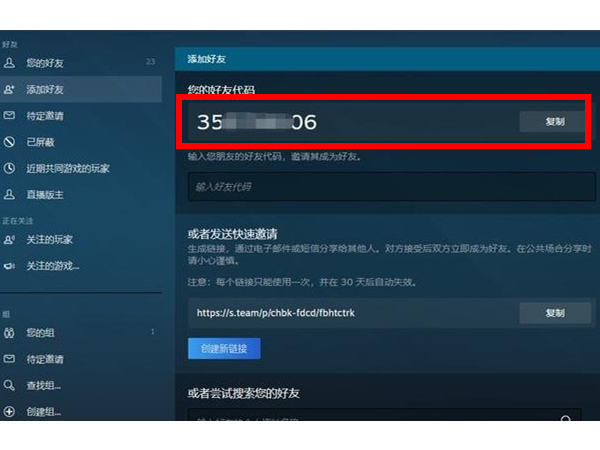This screenshot has height=450, width=600.
Task: Click plus icon beside 创建组
Action: tap(10, 411)
